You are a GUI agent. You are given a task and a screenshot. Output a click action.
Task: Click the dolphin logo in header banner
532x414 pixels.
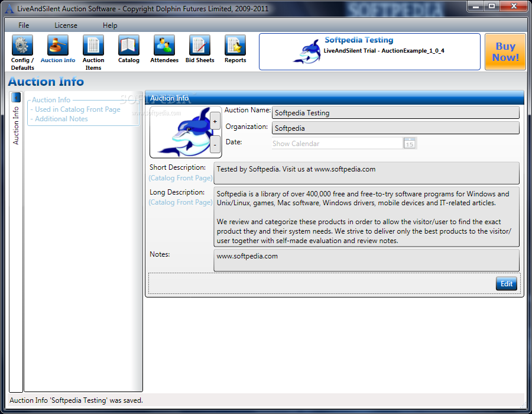(307, 51)
